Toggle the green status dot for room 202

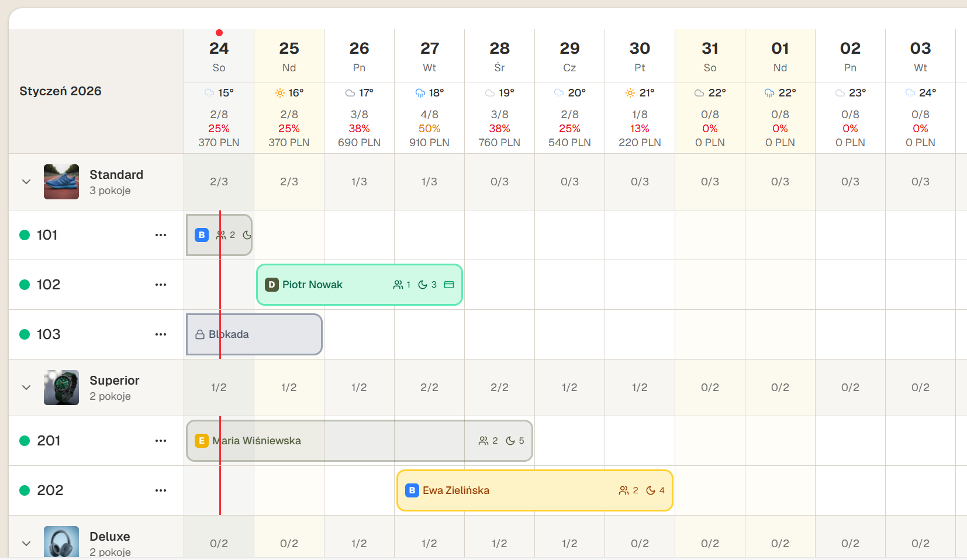(x=25, y=490)
